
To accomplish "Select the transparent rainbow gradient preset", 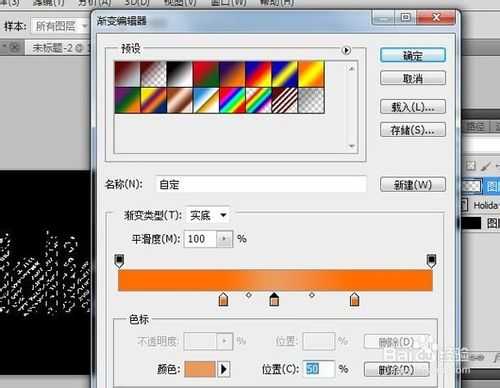I will pos(259,100).
